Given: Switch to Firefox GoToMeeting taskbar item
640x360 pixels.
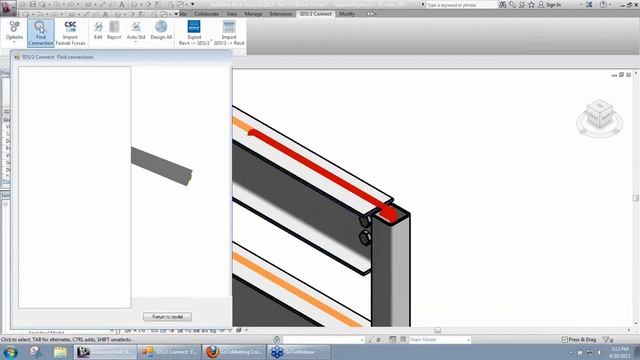Looking at the screenshot, I should pyautogui.click(x=234, y=352).
